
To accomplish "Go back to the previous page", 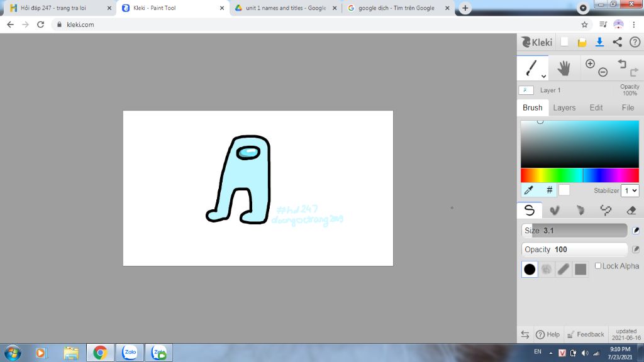I will click(x=10, y=25).
